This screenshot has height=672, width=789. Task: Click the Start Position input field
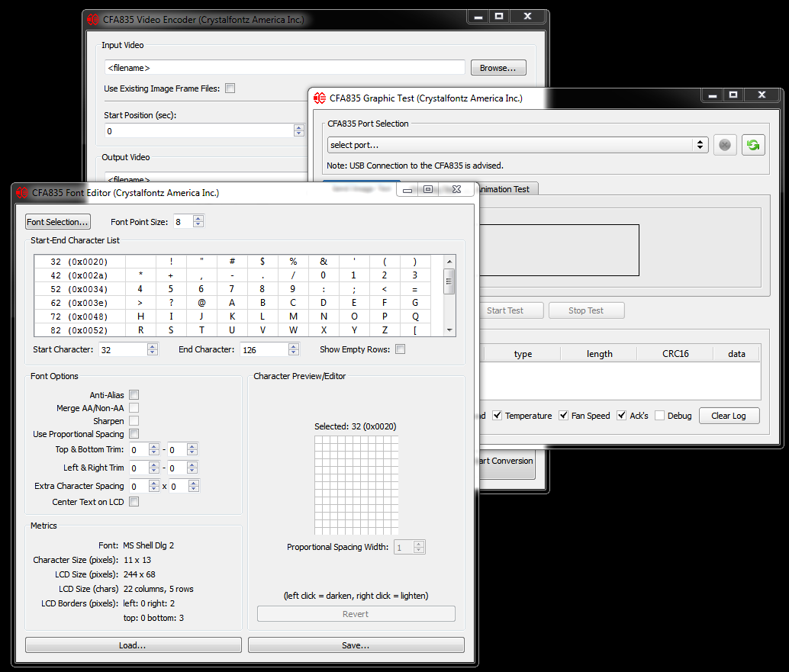[199, 130]
